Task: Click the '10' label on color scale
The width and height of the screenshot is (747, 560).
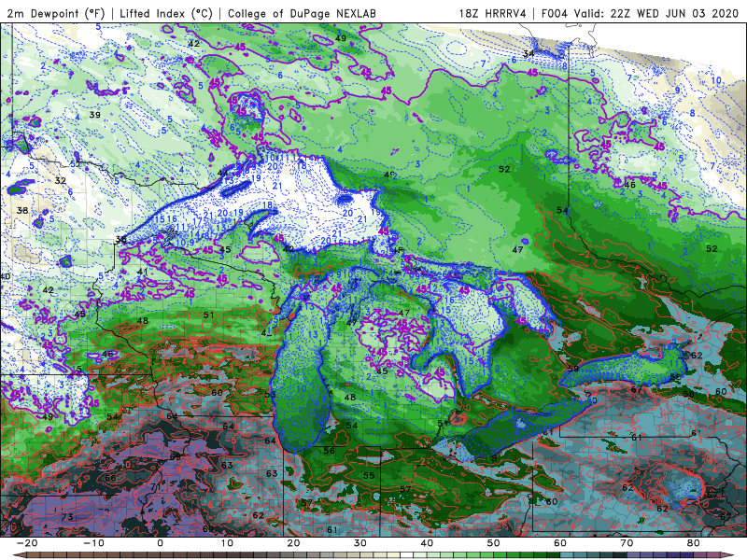Action: (x=227, y=543)
